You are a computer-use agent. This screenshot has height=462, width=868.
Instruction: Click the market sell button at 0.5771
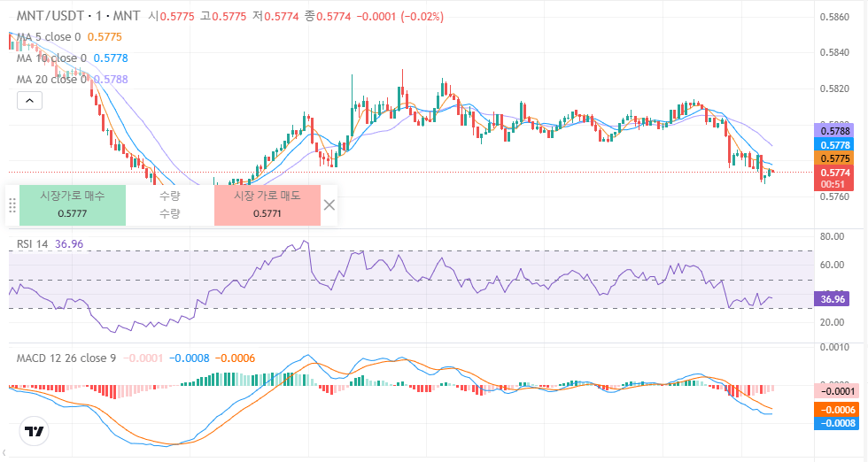coord(267,205)
